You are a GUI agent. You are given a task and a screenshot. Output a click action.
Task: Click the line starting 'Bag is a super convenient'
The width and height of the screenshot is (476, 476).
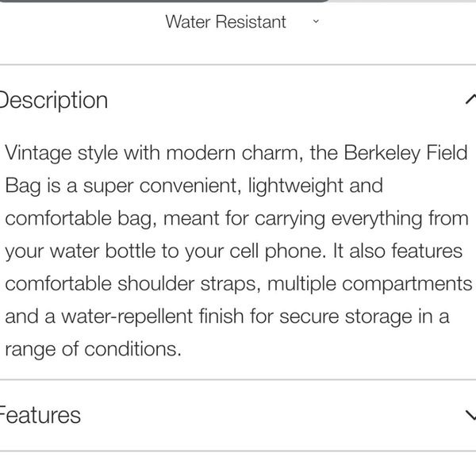[x=194, y=186]
